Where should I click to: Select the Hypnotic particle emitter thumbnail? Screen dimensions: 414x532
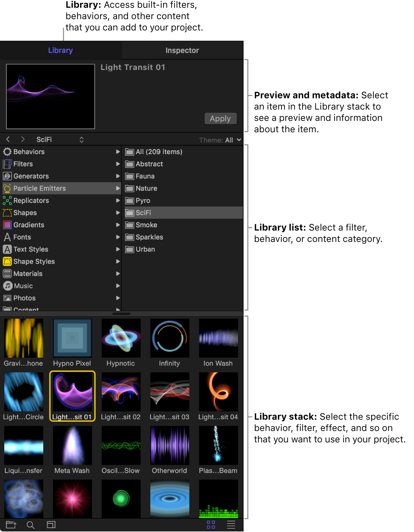click(121, 338)
